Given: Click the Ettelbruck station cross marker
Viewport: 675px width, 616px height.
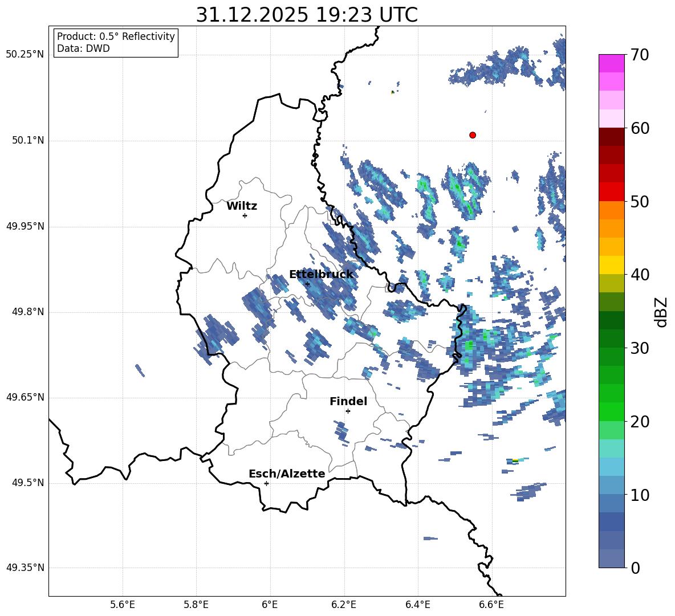Looking at the screenshot, I should [307, 284].
